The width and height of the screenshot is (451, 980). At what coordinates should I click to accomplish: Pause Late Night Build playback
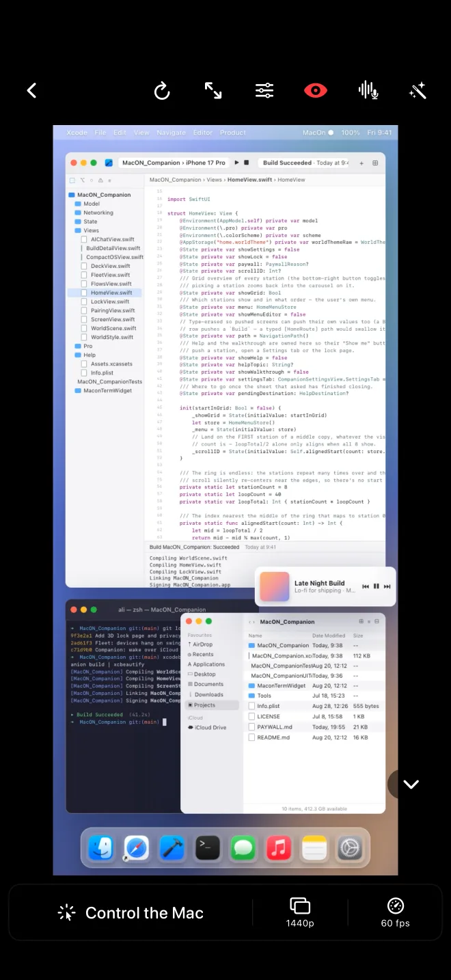[x=377, y=586]
